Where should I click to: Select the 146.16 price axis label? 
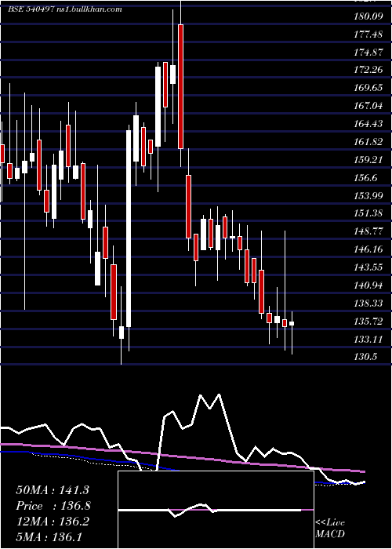click(369, 249)
